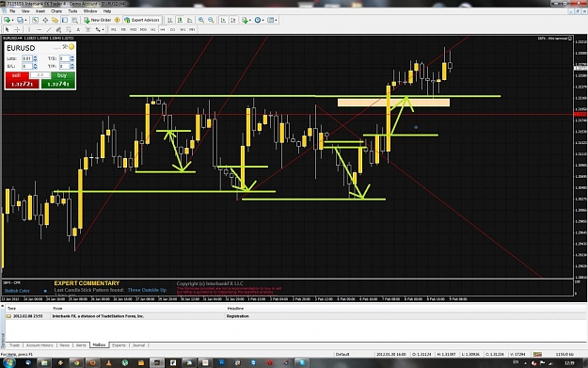Click the Lots spinner arrows

[35, 58]
